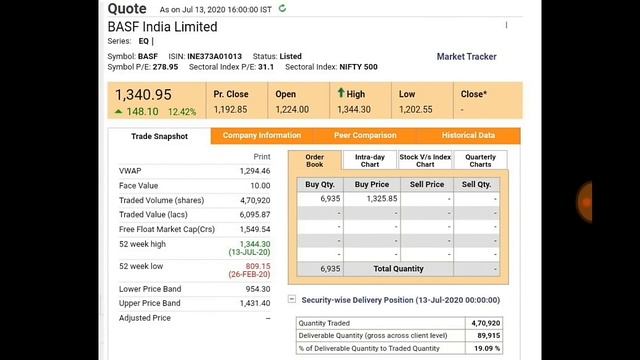640x360 pixels.
Task: Open the Peer Comparison tab
Action: pyautogui.click(x=365, y=135)
